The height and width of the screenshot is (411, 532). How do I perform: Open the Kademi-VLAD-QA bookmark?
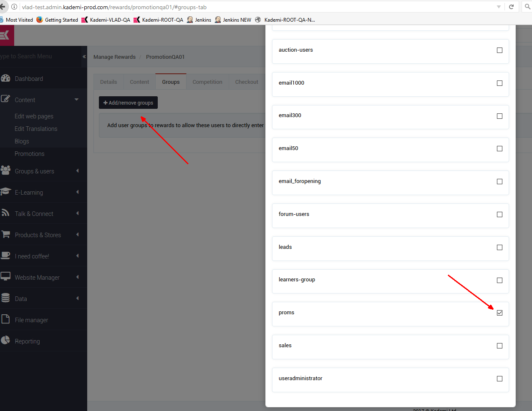tap(106, 20)
